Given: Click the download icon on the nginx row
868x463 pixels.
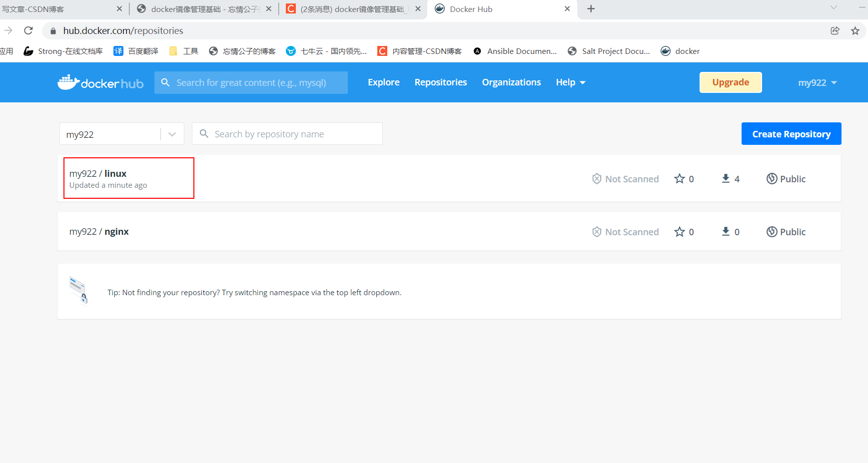Looking at the screenshot, I should (x=726, y=232).
